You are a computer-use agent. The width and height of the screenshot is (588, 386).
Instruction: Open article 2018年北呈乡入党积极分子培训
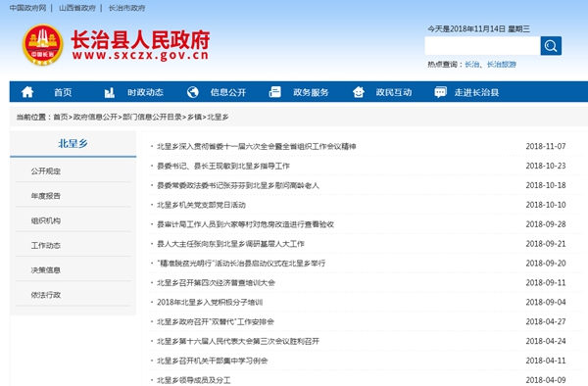click(210, 303)
